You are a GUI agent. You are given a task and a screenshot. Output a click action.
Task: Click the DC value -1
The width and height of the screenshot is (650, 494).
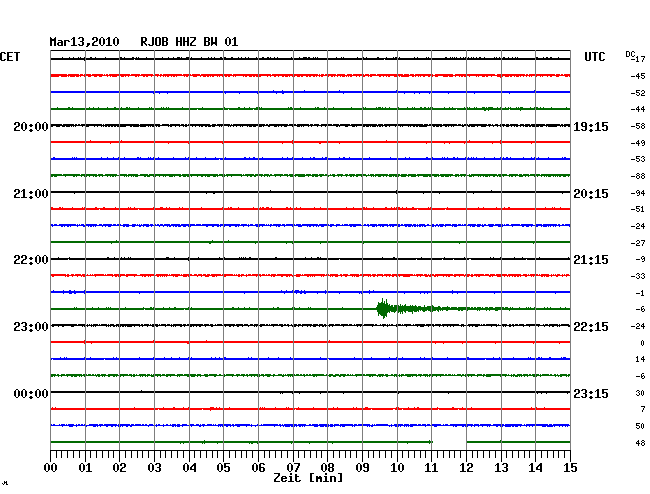tap(640, 293)
